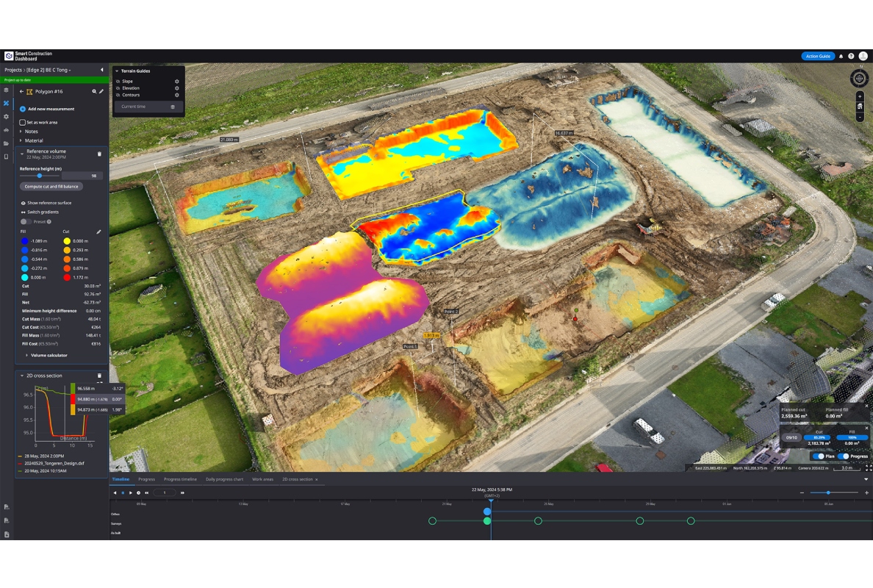
Task: Collapse the 2D cross section panel
Action: click(22, 376)
